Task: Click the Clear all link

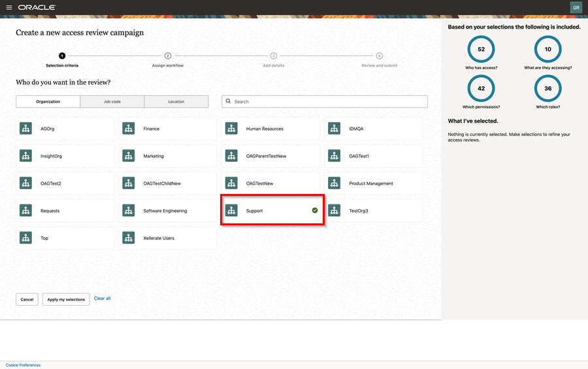Action: 103,298
